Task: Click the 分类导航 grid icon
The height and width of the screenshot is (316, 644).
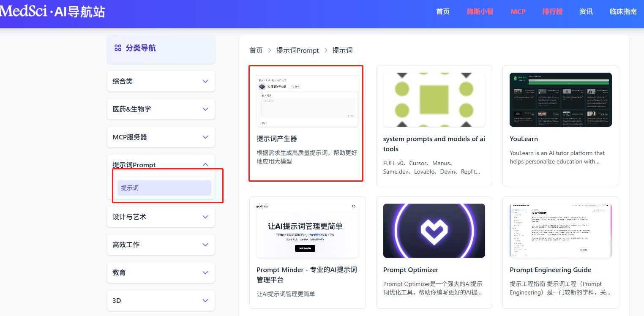Action: (x=118, y=48)
